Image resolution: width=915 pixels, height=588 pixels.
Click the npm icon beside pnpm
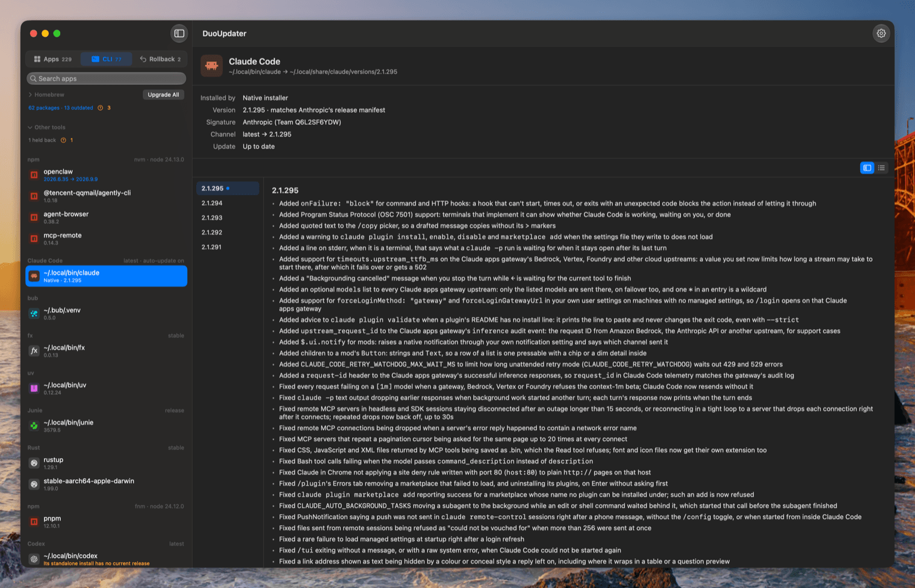click(34, 522)
